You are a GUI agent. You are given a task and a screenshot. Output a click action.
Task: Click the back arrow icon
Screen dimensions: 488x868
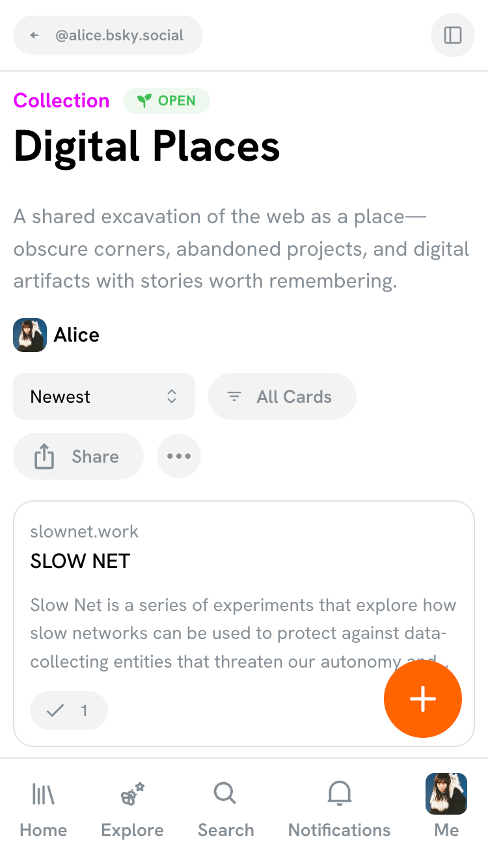coord(34,35)
